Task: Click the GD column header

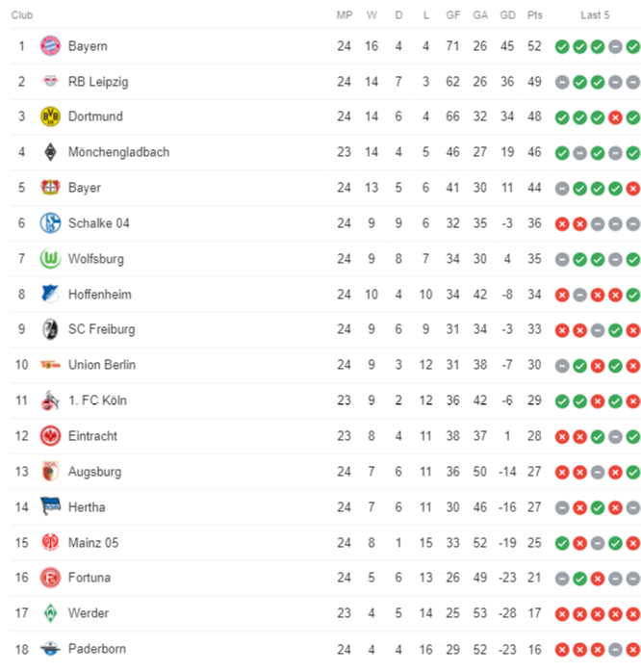Action: (508, 15)
